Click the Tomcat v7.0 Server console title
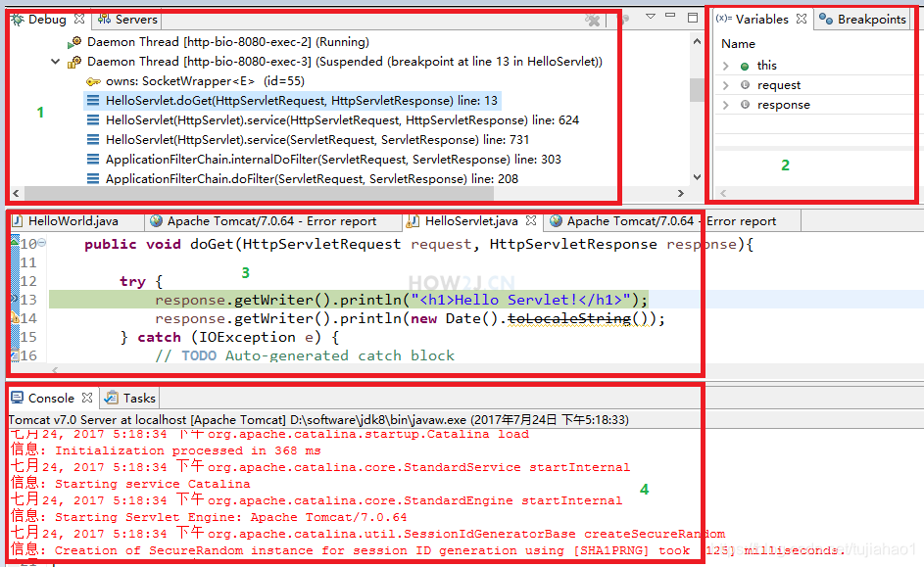Viewport: 924px width, 567px height. point(318,420)
